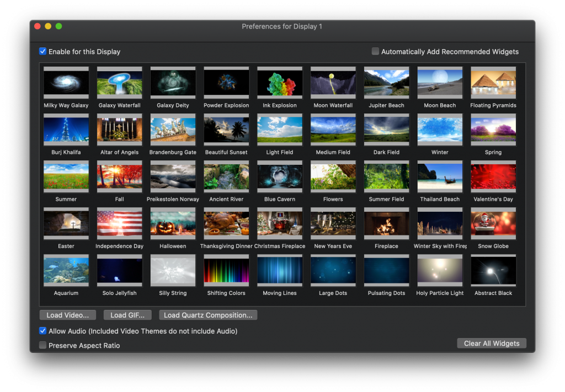Select the Large Dots theme

333,270
